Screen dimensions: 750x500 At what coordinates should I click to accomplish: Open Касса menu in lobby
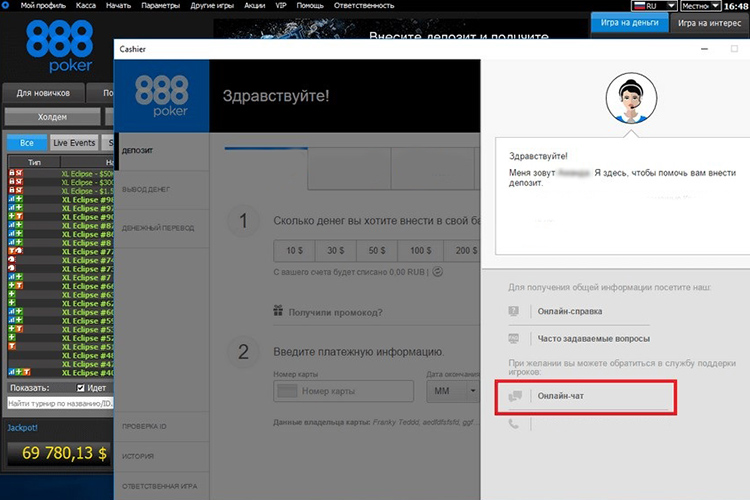(86, 6)
